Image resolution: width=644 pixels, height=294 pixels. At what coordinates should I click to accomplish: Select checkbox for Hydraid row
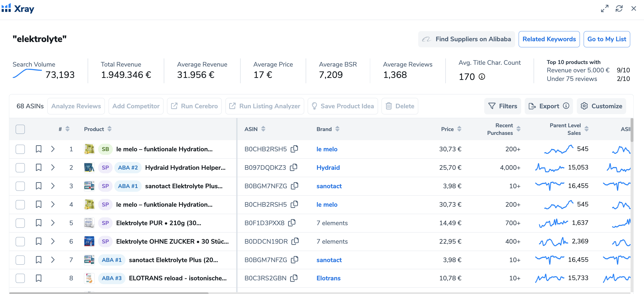click(20, 167)
